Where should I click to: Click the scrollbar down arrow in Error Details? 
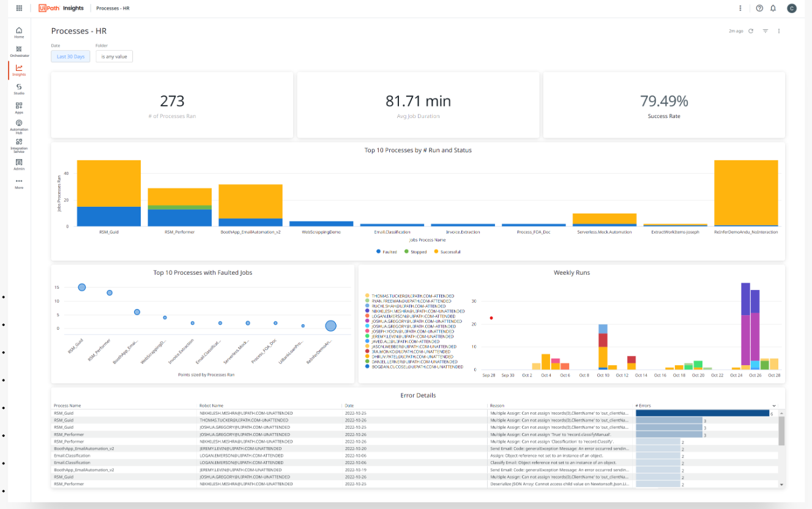point(781,484)
